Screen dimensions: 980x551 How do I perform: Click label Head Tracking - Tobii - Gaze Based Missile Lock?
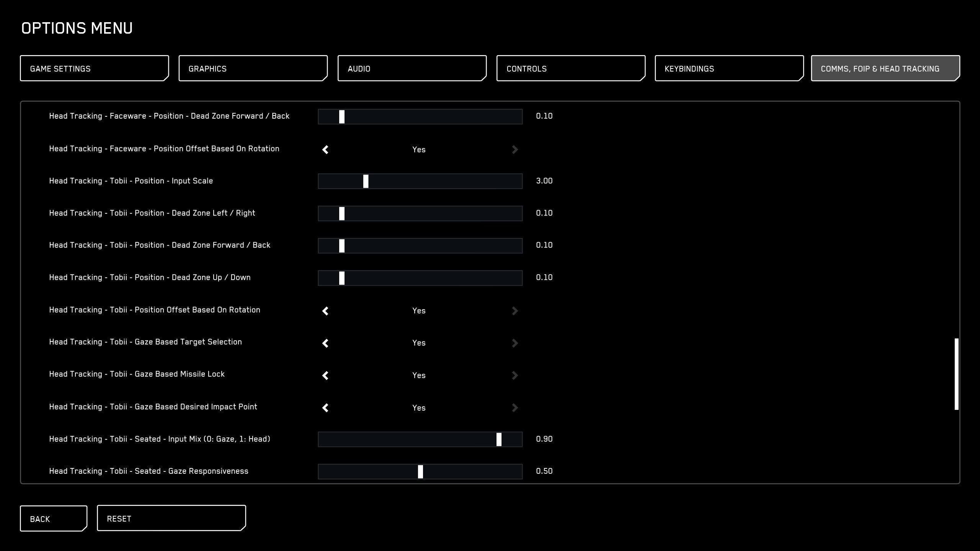point(137,374)
